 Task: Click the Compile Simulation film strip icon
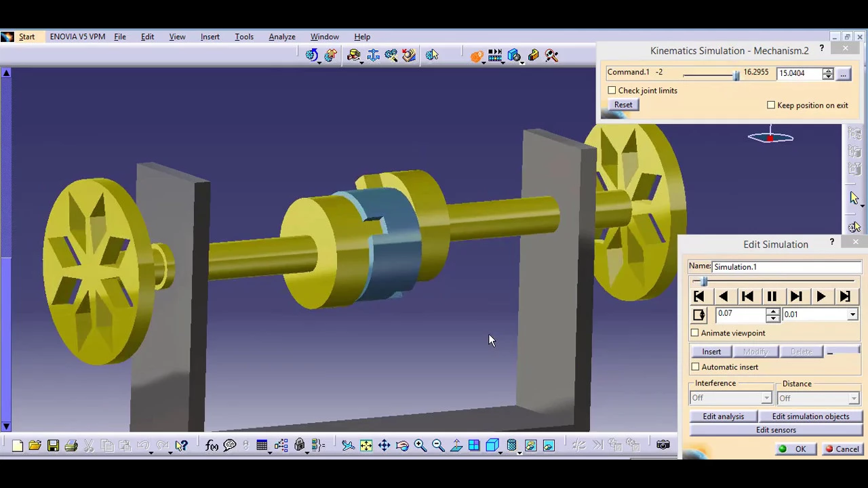click(495, 56)
